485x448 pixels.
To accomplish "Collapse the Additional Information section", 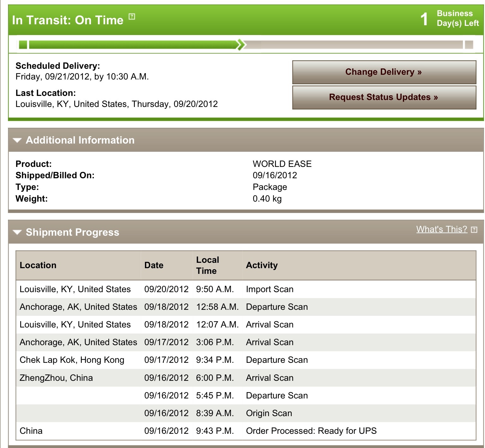I will 17,140.
